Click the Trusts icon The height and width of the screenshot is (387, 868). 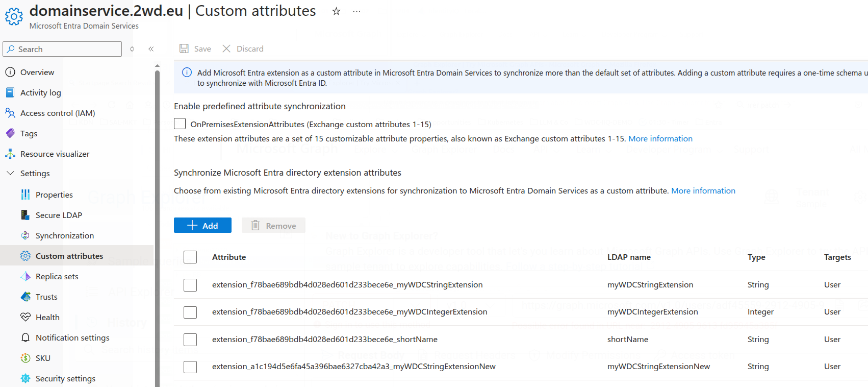point(25,297)
